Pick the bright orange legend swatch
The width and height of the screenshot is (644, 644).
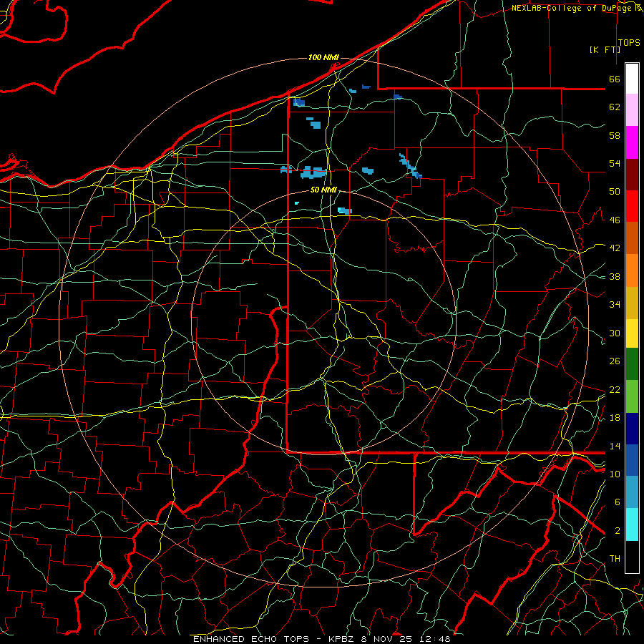(x=632, y=270)
